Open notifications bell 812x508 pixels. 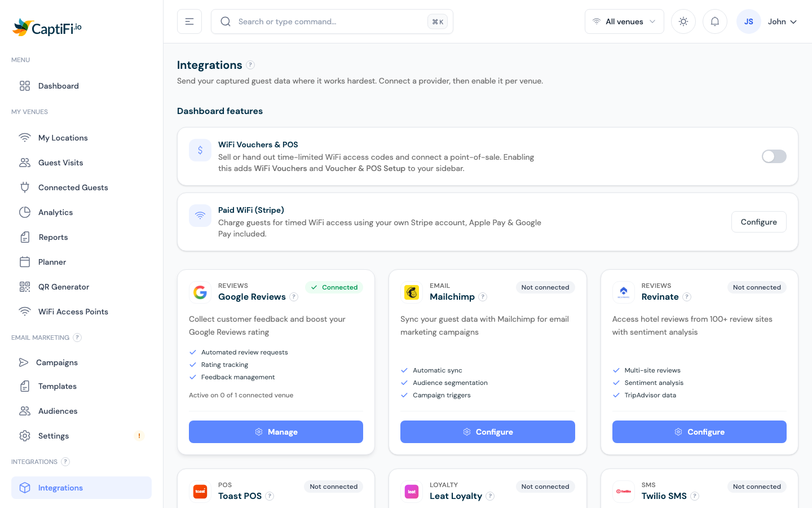715,21
